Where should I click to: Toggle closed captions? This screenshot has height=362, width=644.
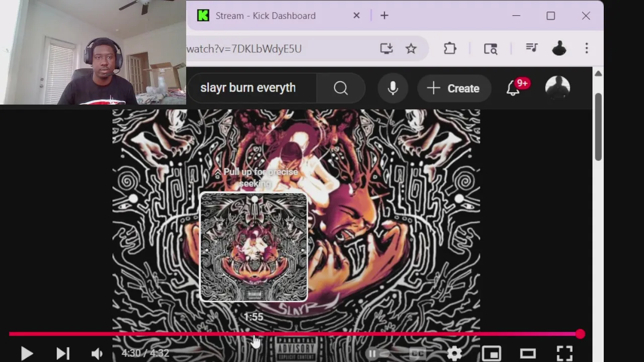point(418,353)
